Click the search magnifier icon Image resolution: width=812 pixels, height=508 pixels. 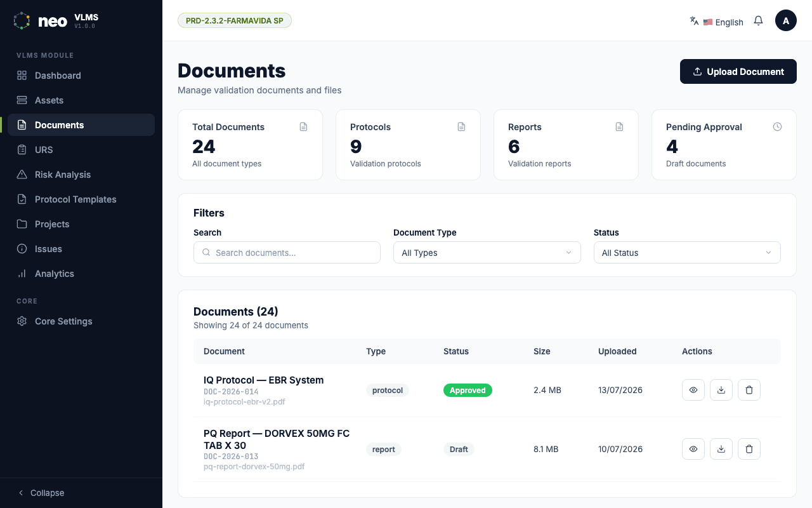point(206,253)
